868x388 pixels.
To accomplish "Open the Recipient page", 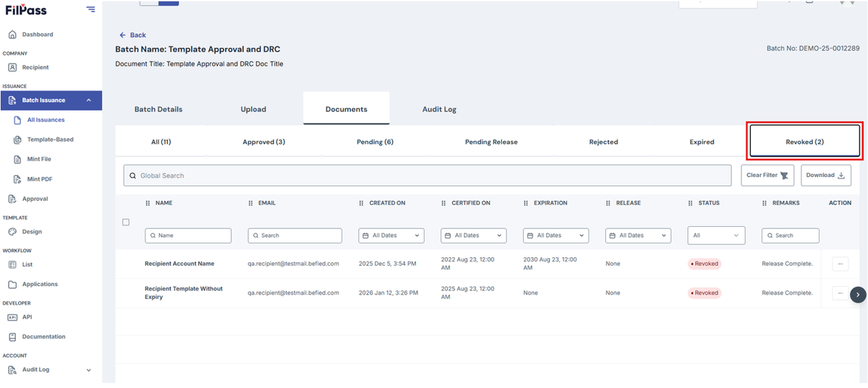I will 35,67.
